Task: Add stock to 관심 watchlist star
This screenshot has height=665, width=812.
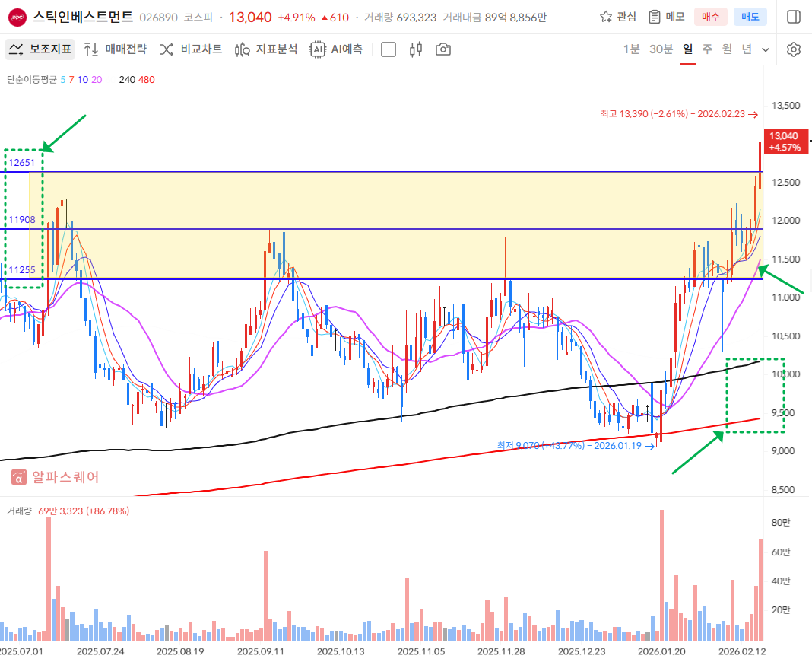Action: pos(617,17)
